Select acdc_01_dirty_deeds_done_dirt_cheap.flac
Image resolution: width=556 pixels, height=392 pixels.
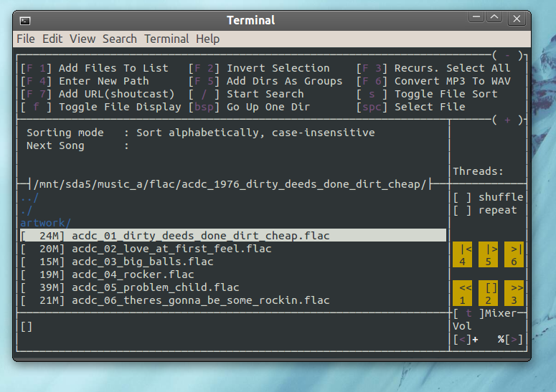coord(233,236)
